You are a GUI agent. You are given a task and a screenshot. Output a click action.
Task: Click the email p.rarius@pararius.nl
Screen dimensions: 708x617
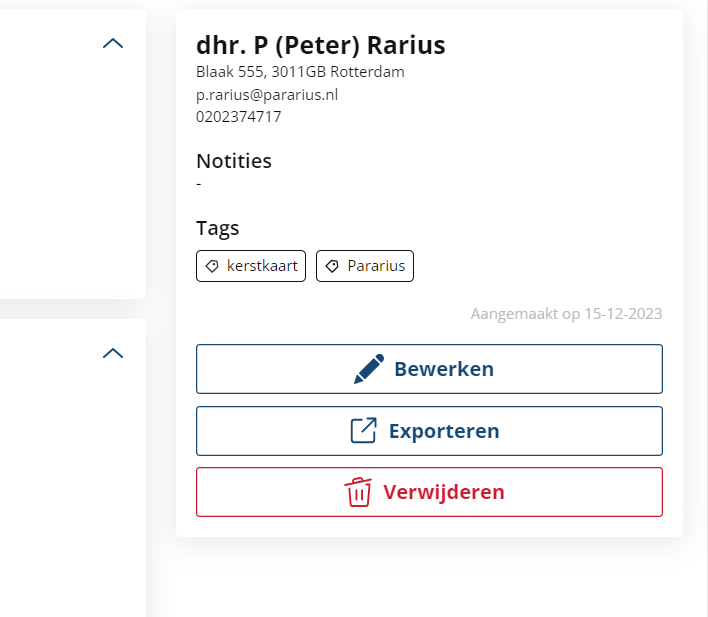(x=267, y=95)
